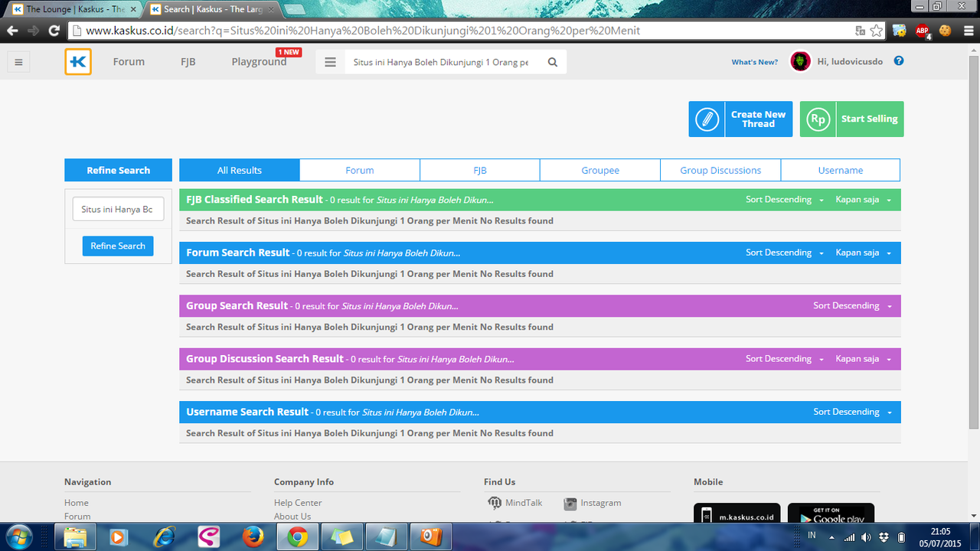Click the Chrome taskbar icon
Screen dimensions: 980x551
coord(297,537)
